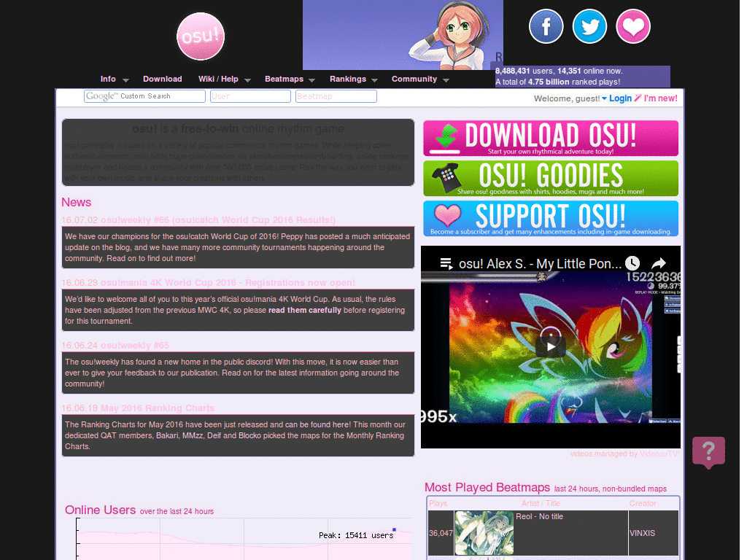
Task: Open osu!mania 4K World Cup 2016 headline
Action: click(x=228, y=283)
